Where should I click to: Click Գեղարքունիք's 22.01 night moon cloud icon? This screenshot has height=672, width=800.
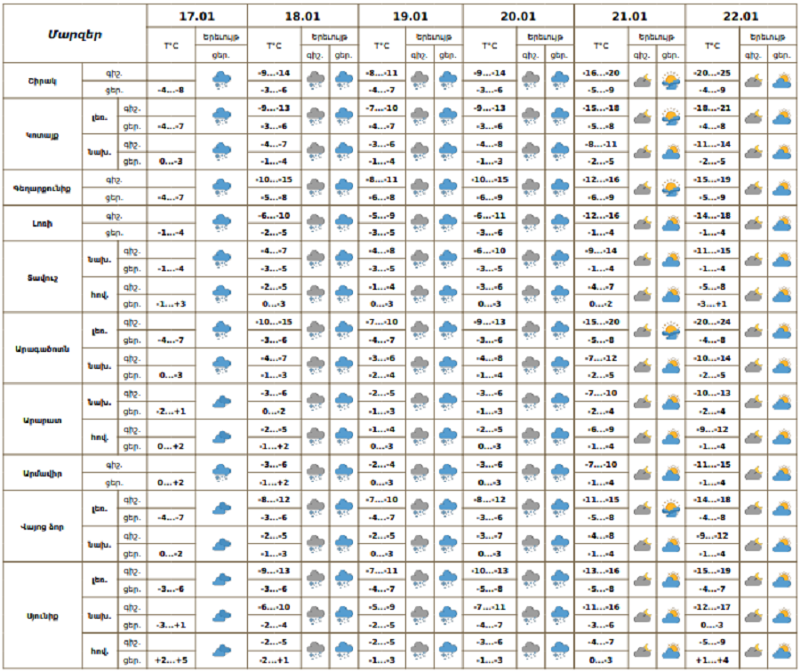click(x=753, y=188)
